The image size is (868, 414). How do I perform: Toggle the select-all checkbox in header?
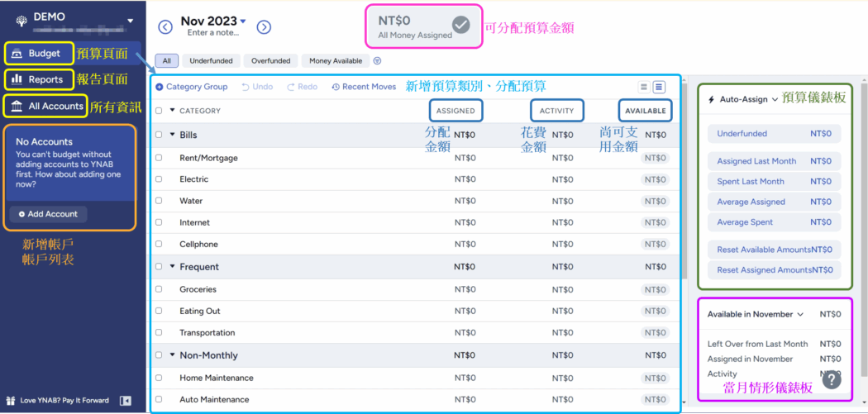pyautogui.click(x=159, y=111)
